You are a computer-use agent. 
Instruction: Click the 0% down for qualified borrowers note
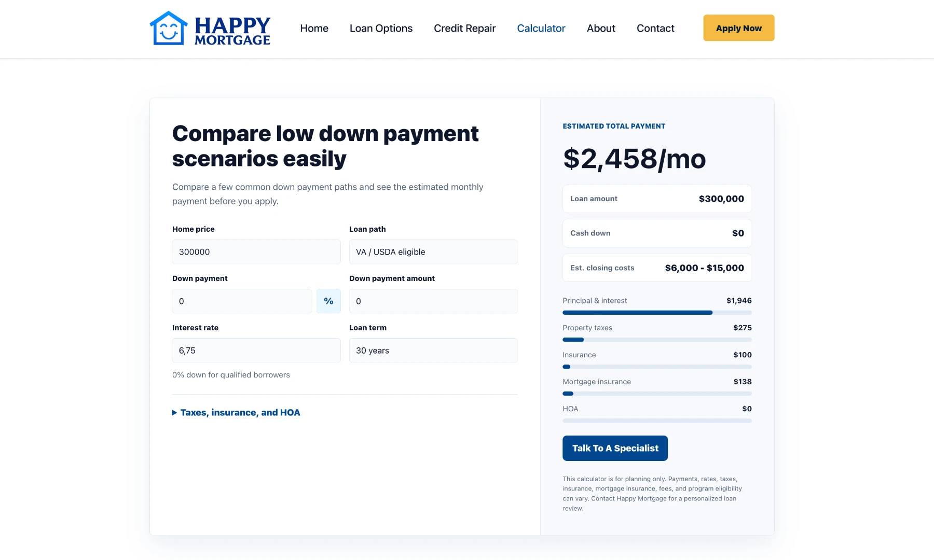coord(231,375)
